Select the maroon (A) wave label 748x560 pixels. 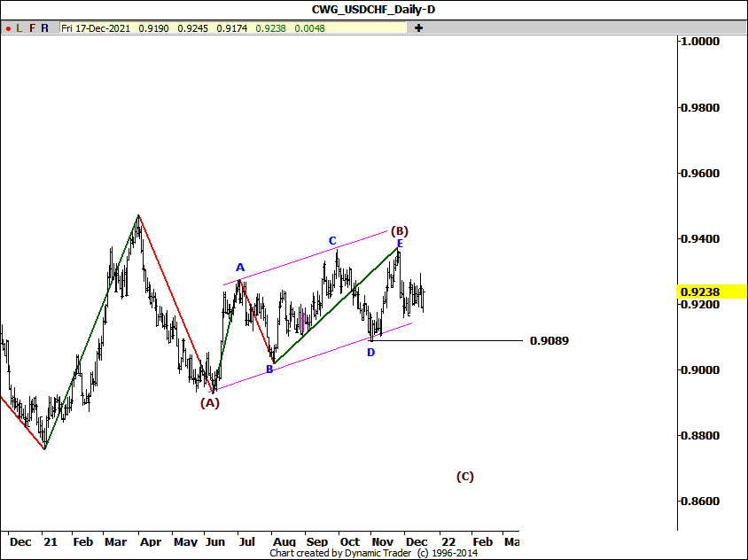(209, 403)
